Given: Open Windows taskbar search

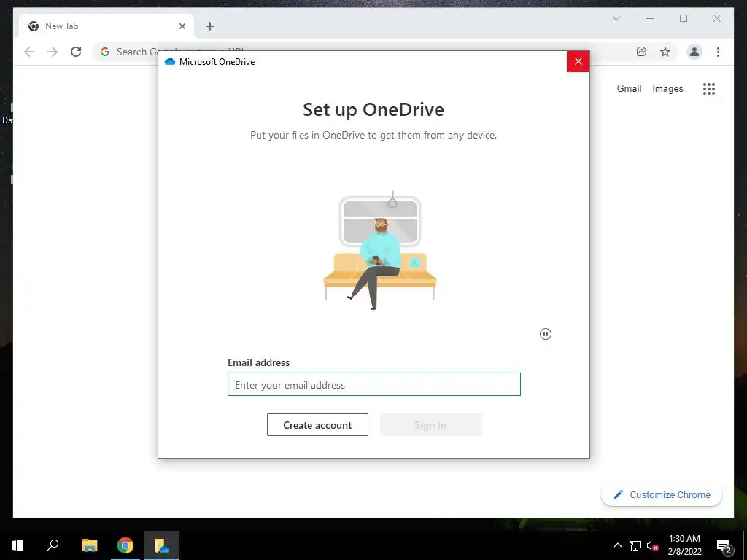Looking at the screenshot, I should point(53,545).
